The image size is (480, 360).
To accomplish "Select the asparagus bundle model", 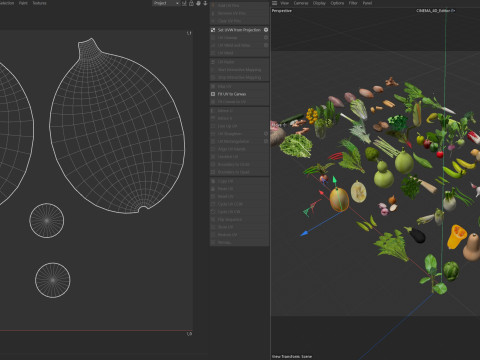I will coord(386,148).
